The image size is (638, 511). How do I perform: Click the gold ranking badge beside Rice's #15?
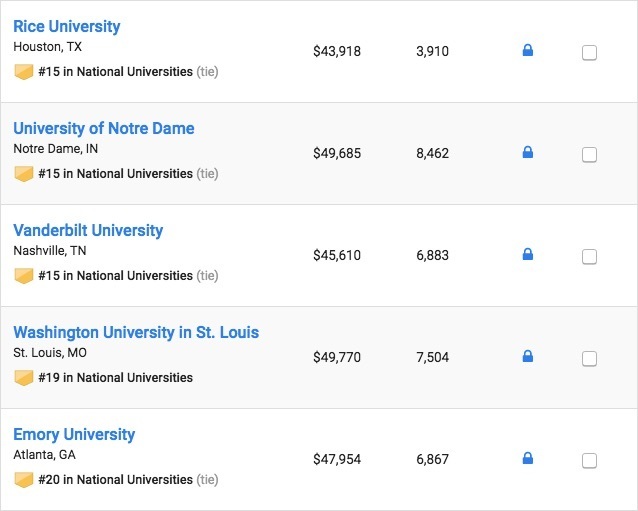coord(23,72)
